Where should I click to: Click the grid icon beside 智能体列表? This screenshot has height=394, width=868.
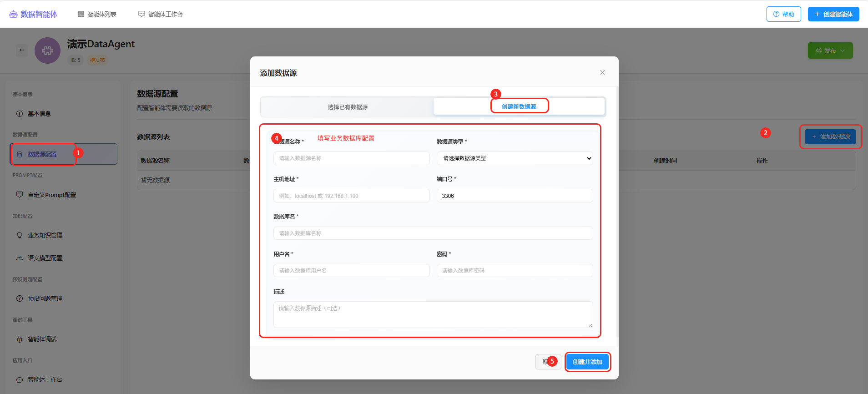pos(81,14)
